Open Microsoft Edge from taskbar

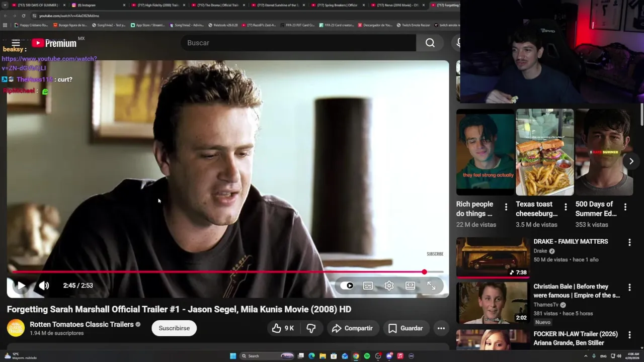[312, 356]
